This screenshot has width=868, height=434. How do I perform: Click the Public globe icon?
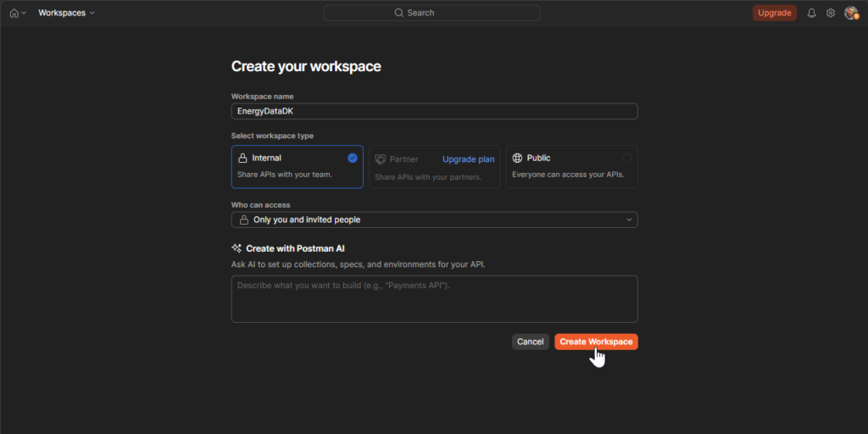click(517, 159)
